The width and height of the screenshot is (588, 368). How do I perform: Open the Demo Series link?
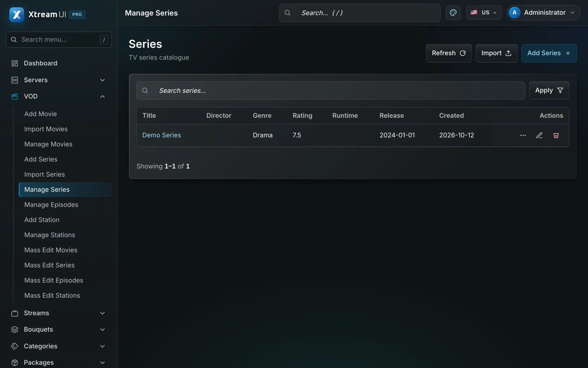pyautogui.click(x=162, y=135)
